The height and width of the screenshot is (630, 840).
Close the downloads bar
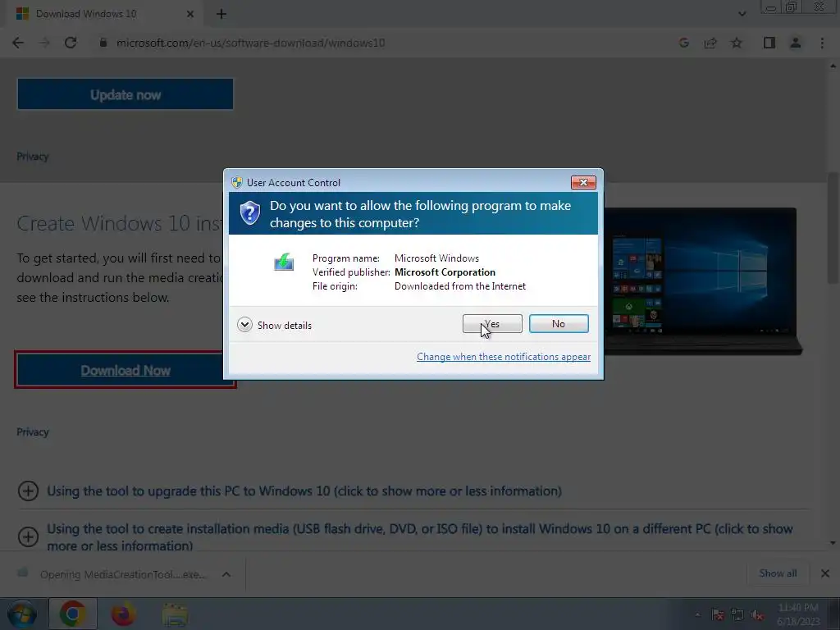[x=825, y=573]
